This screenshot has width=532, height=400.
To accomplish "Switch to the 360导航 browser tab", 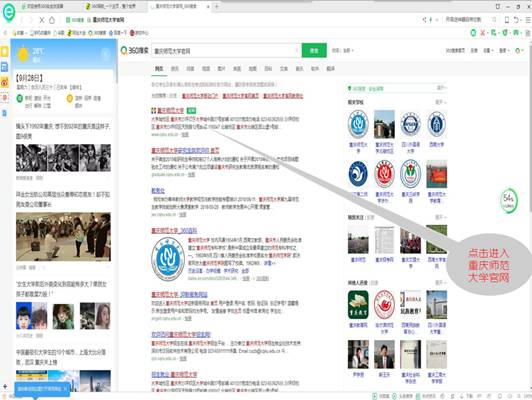I will coord(113,6).
